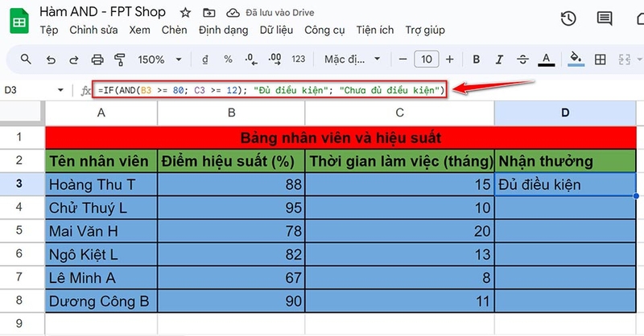The image size is (644, 336).
Task: Expand the name box dropdown arrow
Action: click(x=61, y=90)
